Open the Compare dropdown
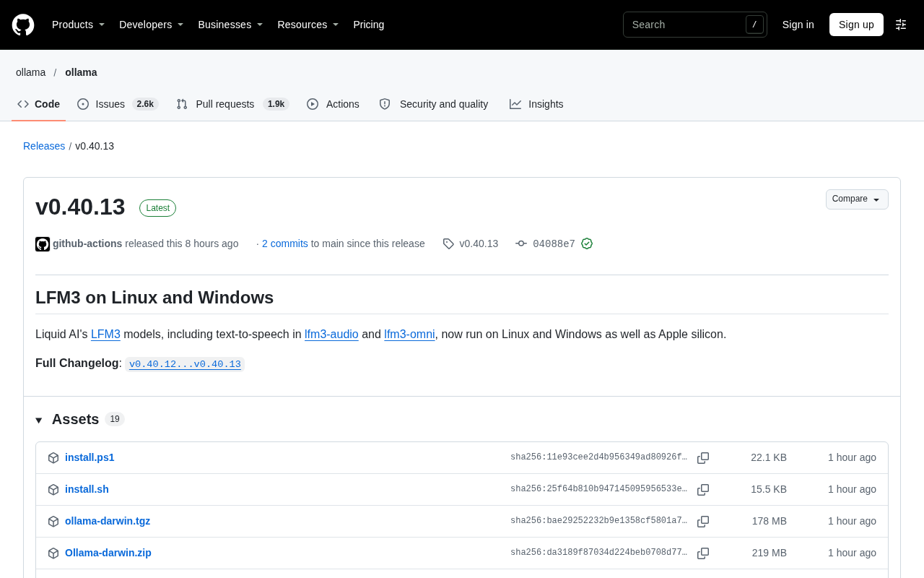Screen dimensions: 924x578 (x=857, y=199)
